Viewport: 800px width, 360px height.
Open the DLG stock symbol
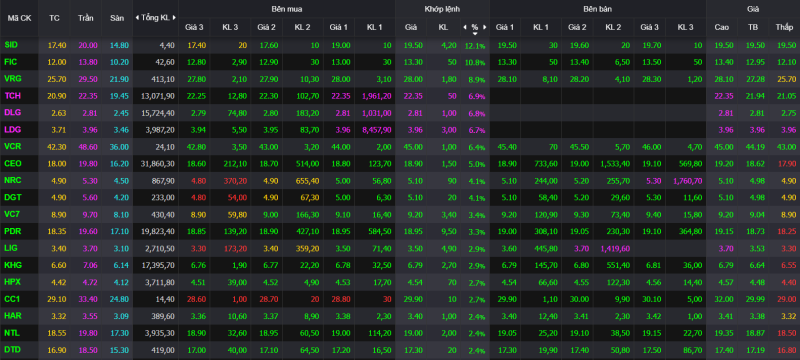point(12,113)
